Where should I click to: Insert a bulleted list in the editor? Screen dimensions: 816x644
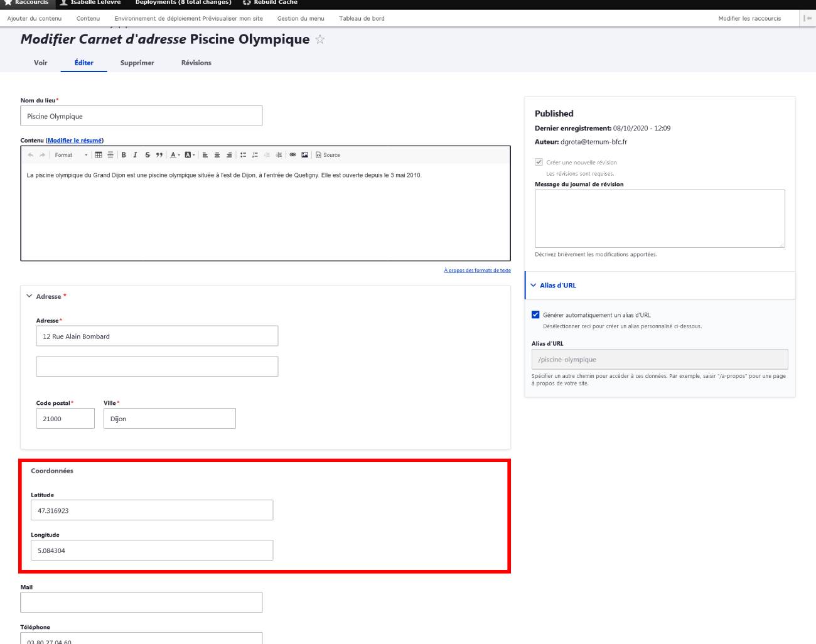pyautogui.click(x=243, y=155)
